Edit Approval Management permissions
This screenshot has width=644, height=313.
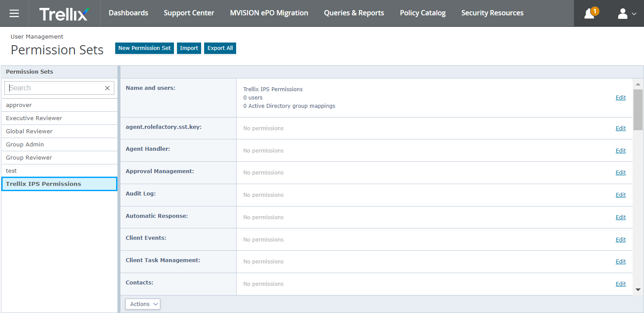(x=621, y=173)
